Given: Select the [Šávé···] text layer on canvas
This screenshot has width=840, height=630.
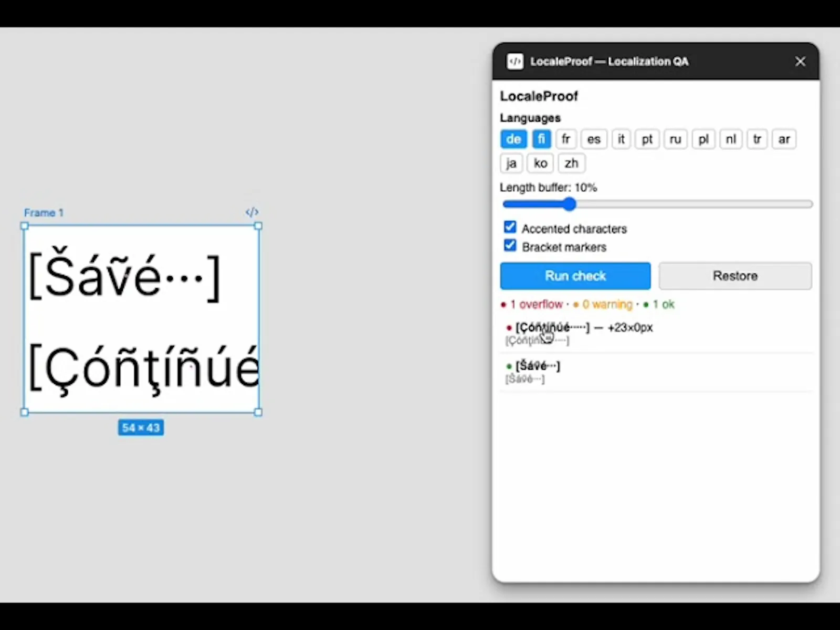Looking at the screenshot, I should (124, 276).
